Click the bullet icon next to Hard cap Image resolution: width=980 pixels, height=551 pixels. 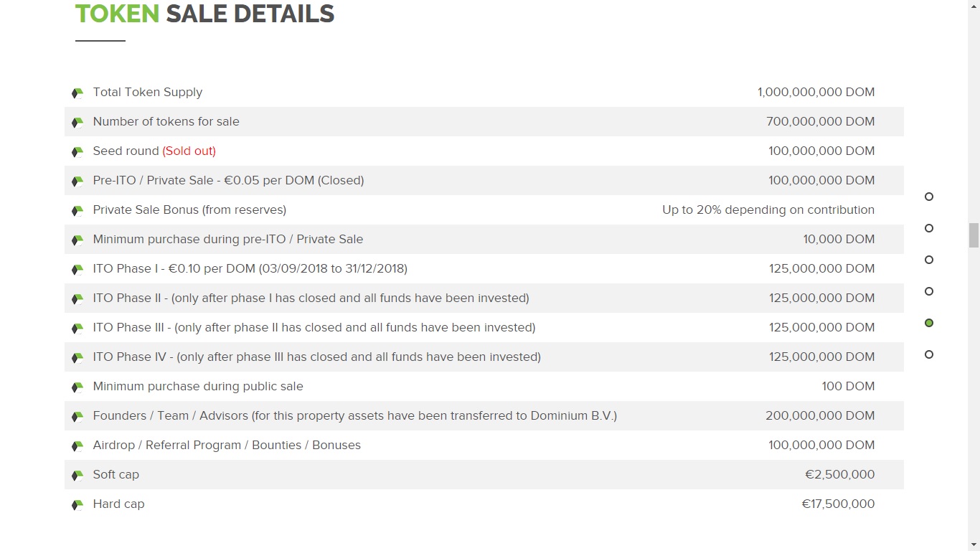click(x=77, y=505)
